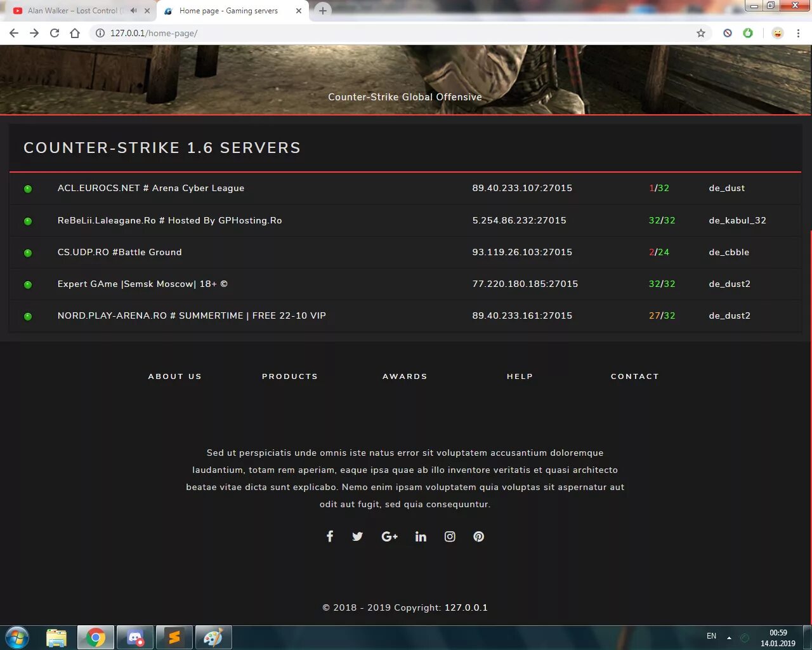Click the IP 5.254.86.232:27015
This screenshot has width=812, height=650.
click(520, 220)
